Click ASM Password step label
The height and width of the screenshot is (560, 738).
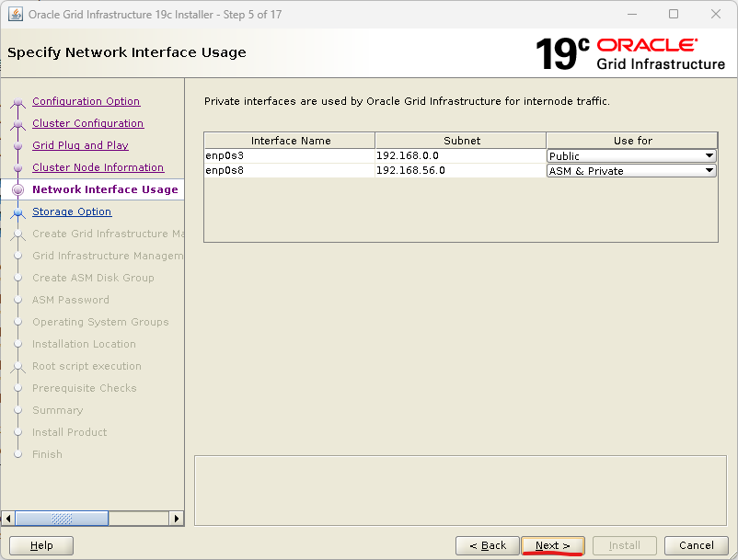click(x=71, y=300)
